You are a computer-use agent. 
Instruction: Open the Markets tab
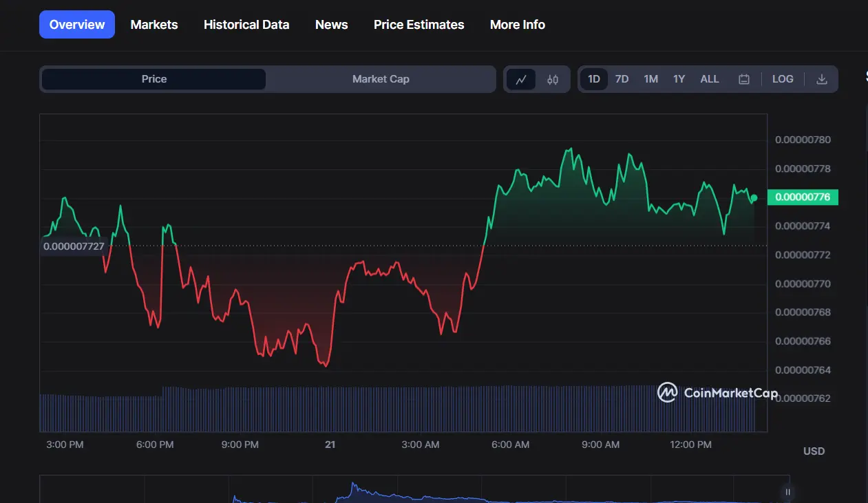point(154,24)
